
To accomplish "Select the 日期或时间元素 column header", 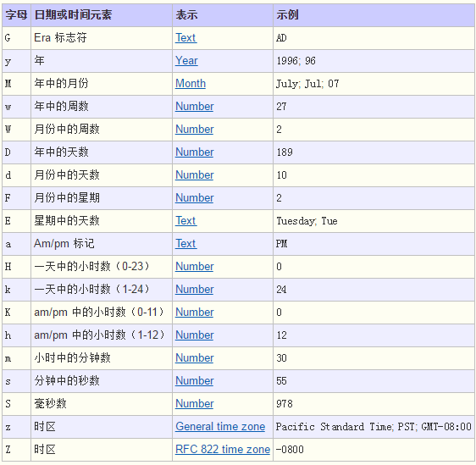I will 102,15.
